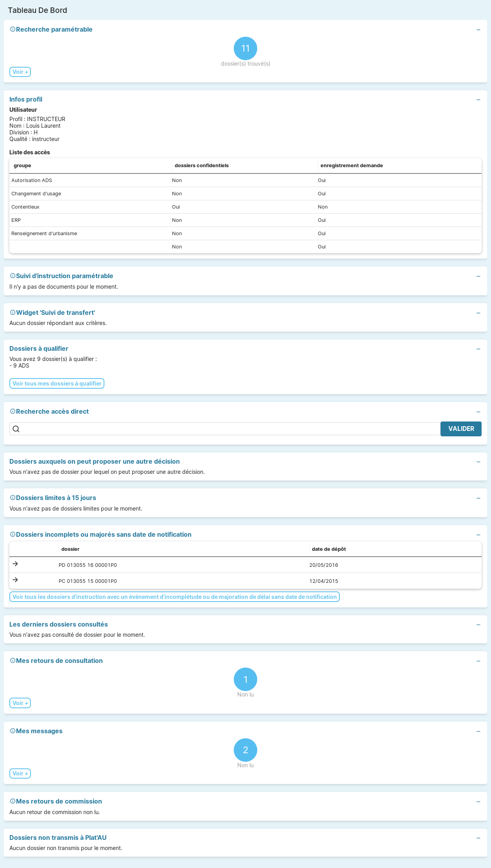
Task: Click the 1 Non lu consultation badge
Action: coord(245,680)
